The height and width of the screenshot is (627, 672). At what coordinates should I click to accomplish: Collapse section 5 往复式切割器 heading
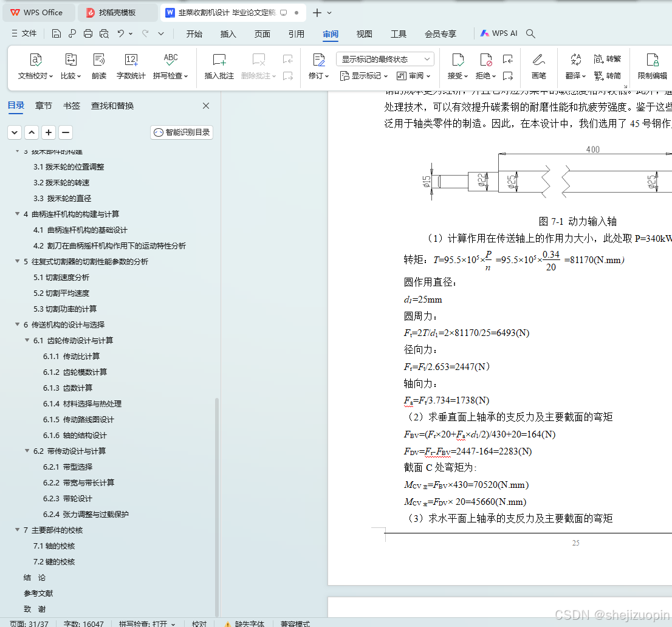18,261
